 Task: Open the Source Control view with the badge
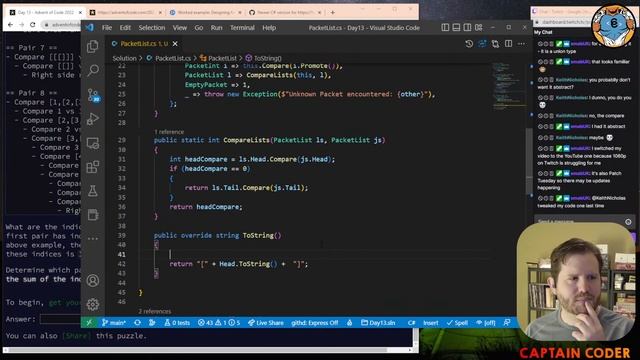pos(93,95)
